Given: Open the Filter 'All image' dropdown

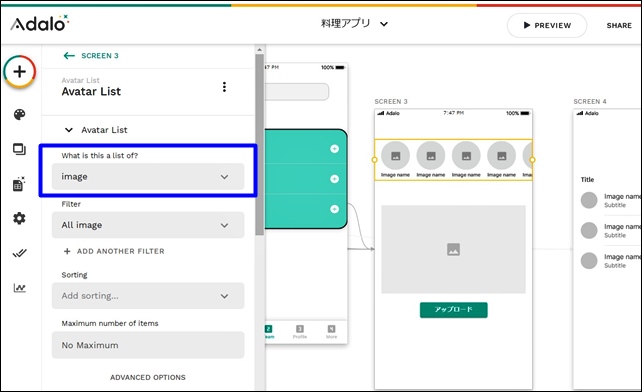Looking at the screenshot, I should pyautogui.click(x=148, y=225).
